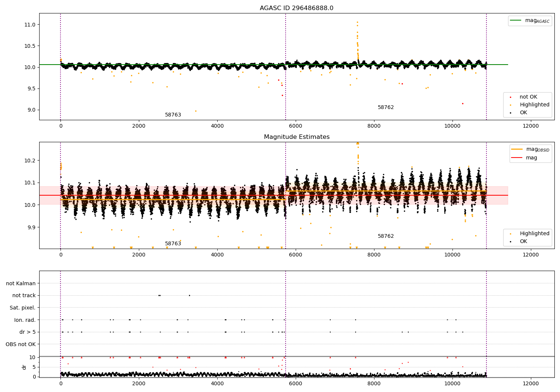Click the '12000' x-axis tick of top plot
The image size is (560, 392).
coord(531,126)
